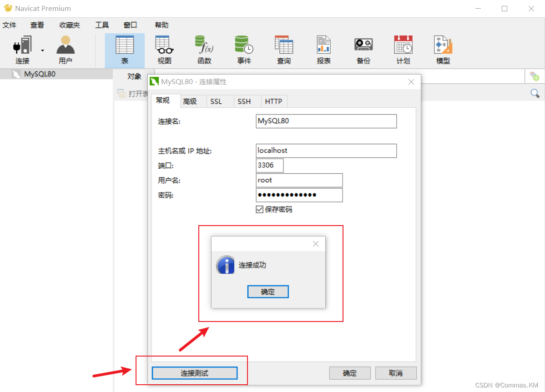Click the password field
The width and height of the screenshot is (545, 392).
(x=299, y=195)
